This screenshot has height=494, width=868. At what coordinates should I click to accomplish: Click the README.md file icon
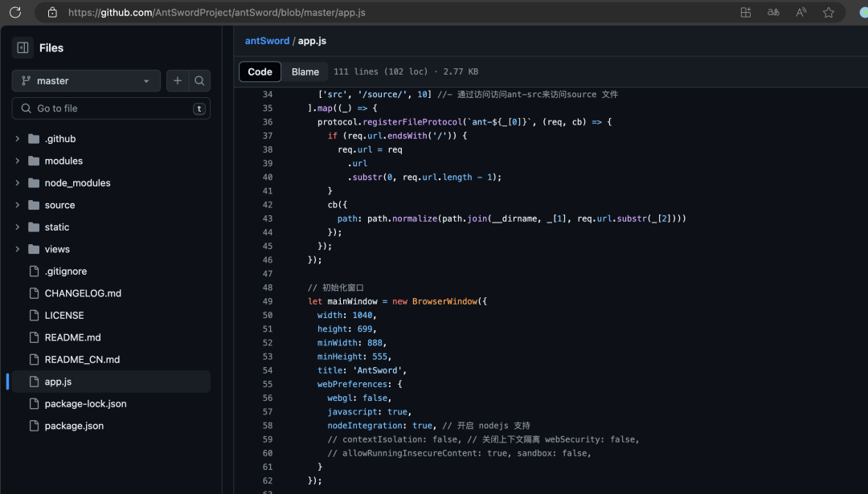tap(35, 337)
